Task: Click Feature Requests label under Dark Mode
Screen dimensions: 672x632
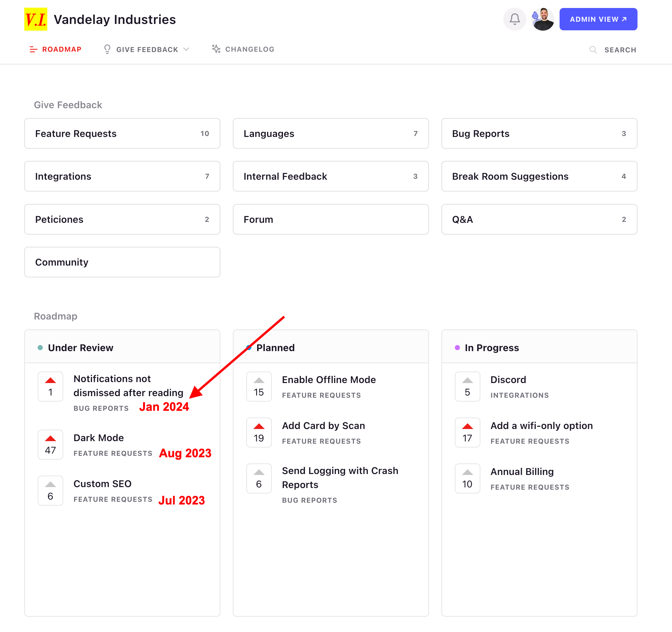Action: click(113, 453)
